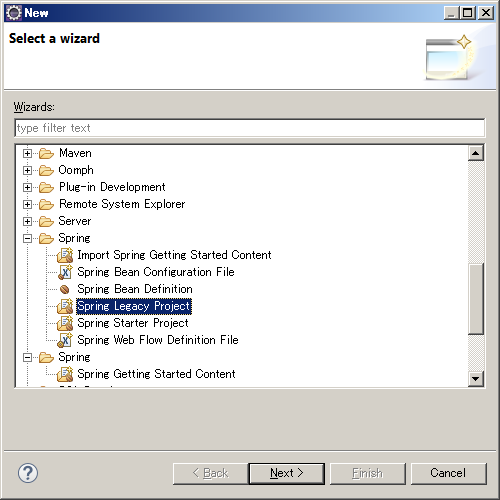Screen dimensions: 500x500
Task: Click the Spring Web Flow Definition File icon
Action: click(x=65, y=340)
